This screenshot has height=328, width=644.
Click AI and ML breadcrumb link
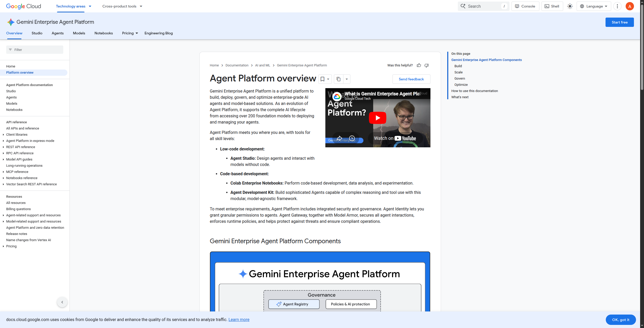coord(263,65)
